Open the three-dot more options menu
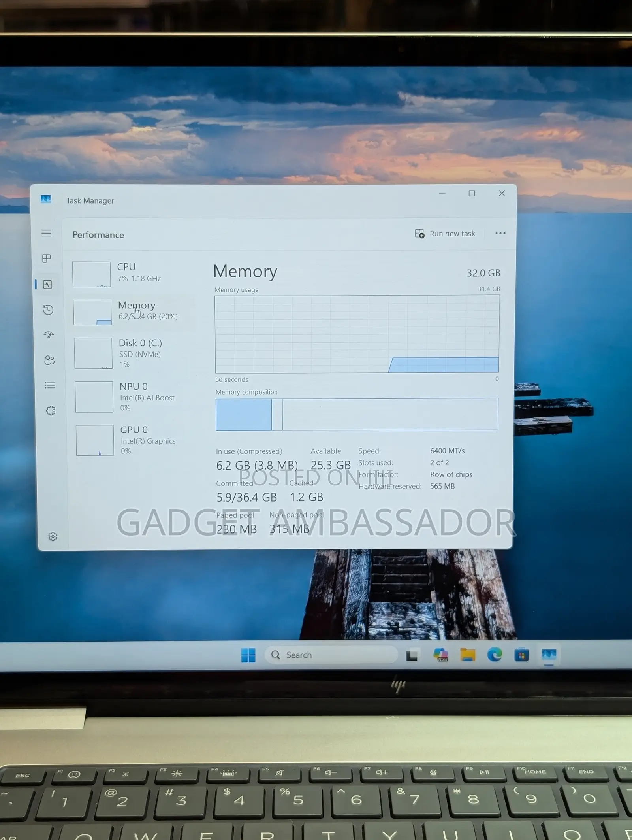The height and width of the screenshot is (840, 632). 500,233
